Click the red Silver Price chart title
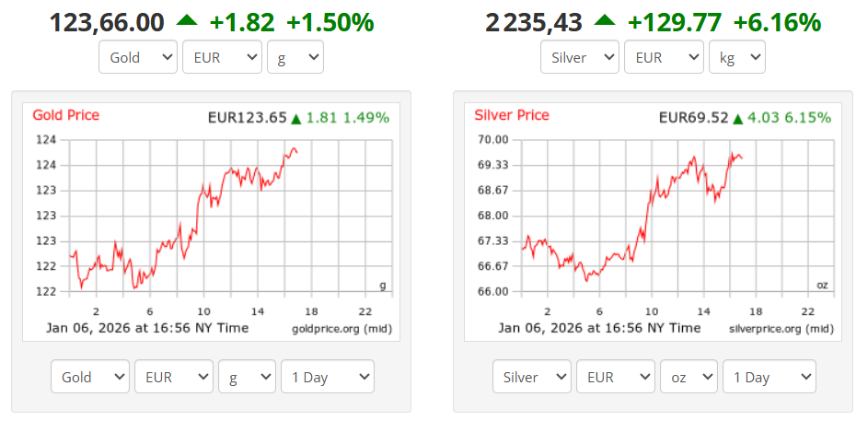Screen dimensions: 868x421 (512, 115)
